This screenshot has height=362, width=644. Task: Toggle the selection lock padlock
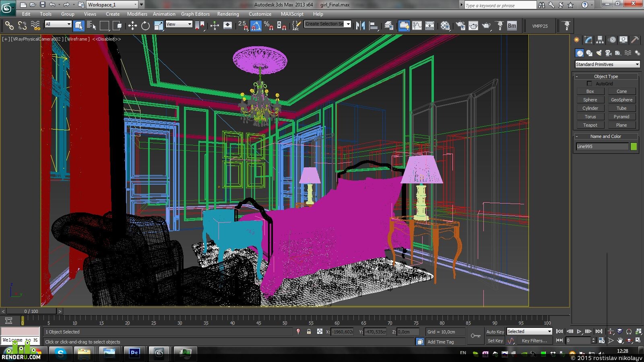[x=309, y=332]
